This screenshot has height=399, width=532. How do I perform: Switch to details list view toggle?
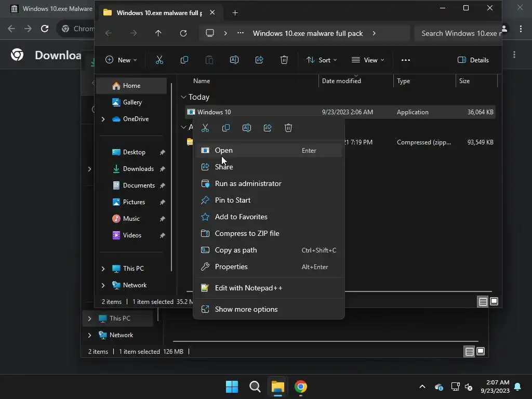(x=483, y=301)
